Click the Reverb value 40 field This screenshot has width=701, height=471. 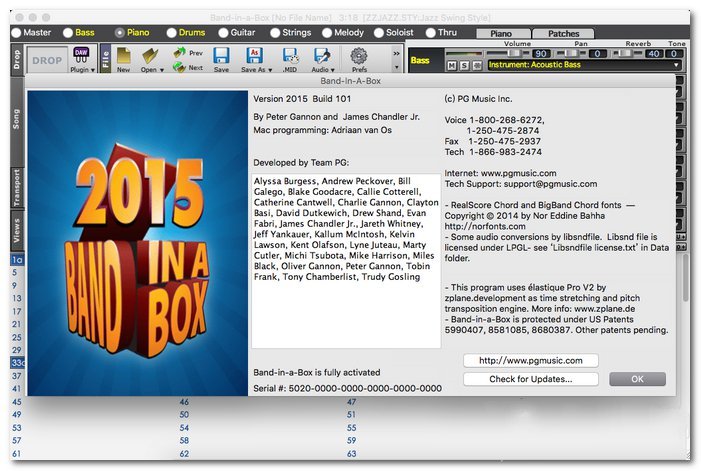pos(654,54)
